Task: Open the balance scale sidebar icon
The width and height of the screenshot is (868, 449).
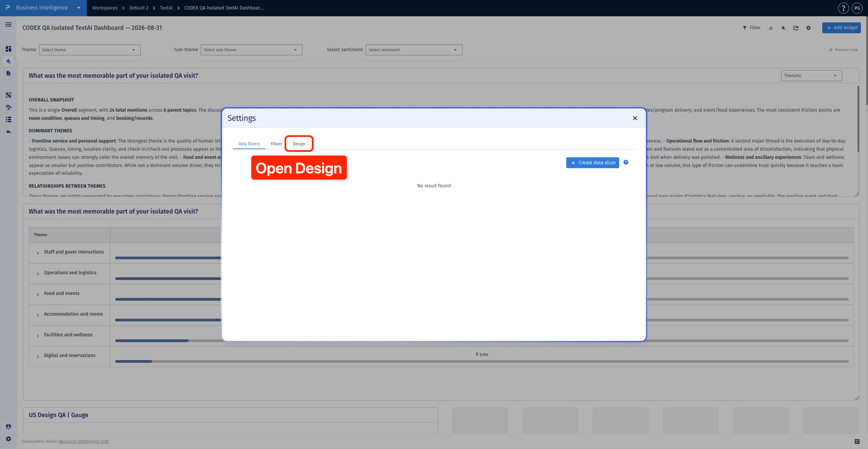Action: click(x=8, y=107)
